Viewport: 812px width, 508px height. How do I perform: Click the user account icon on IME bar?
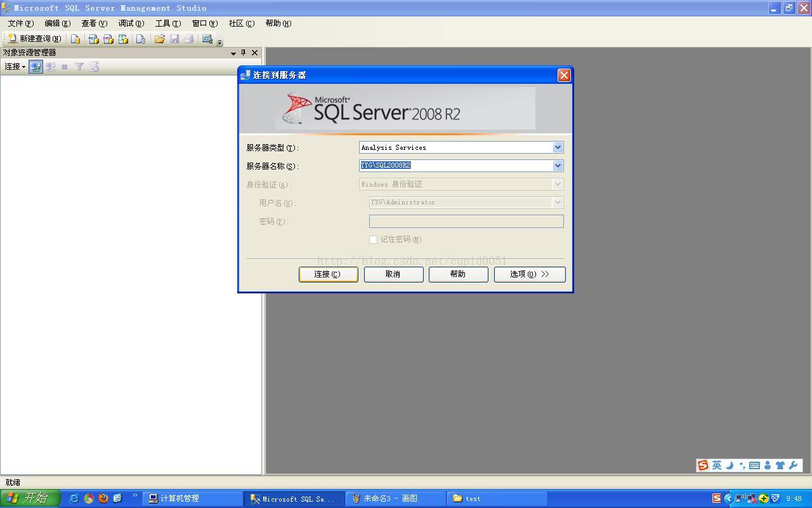pyautogui.click(x=768, y=465)
